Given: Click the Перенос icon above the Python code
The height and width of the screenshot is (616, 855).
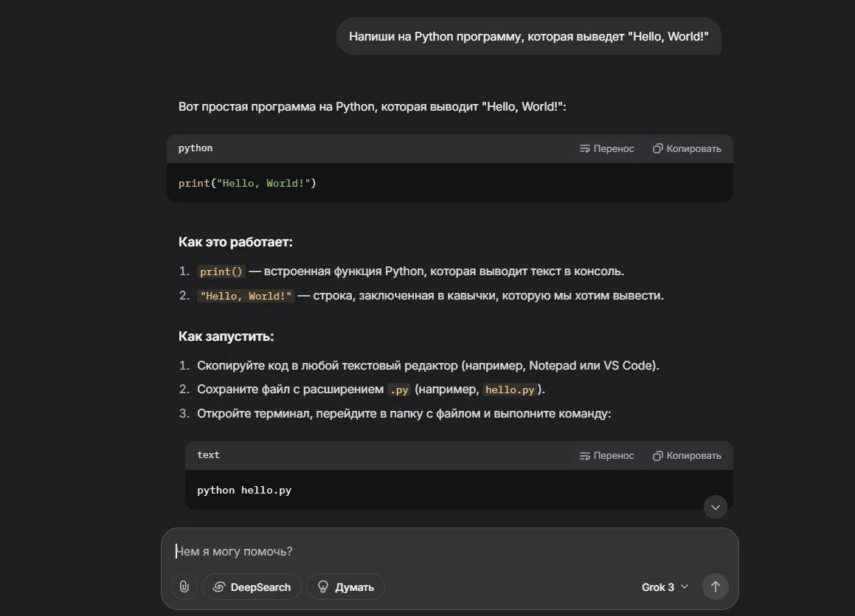Looking at the screenshot, I should pos(584,148).
